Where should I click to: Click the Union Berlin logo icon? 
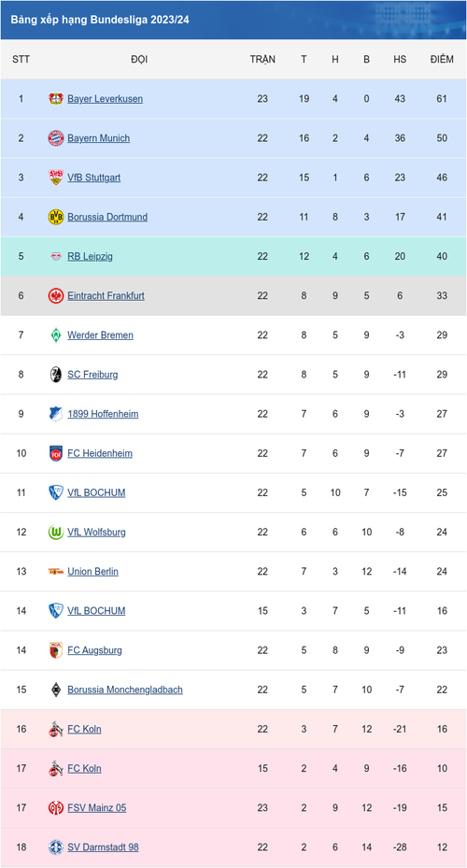coord(56,571)
